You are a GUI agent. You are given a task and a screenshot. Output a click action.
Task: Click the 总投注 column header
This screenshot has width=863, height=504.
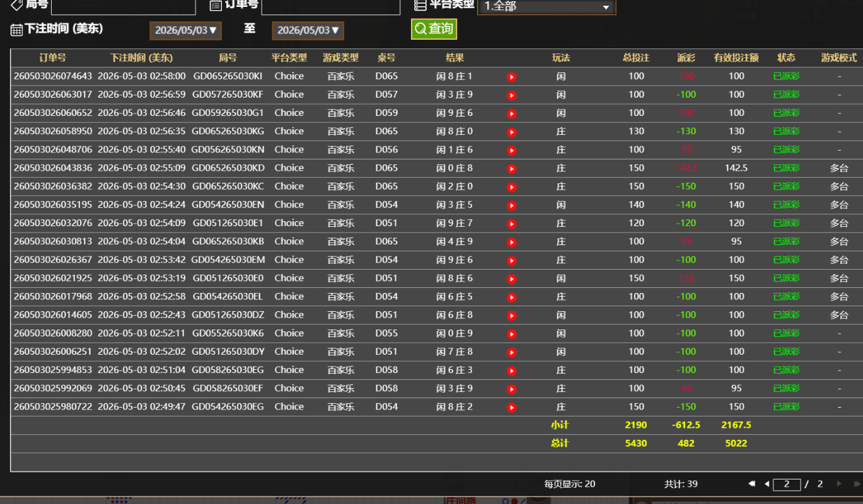coord(636,58)
